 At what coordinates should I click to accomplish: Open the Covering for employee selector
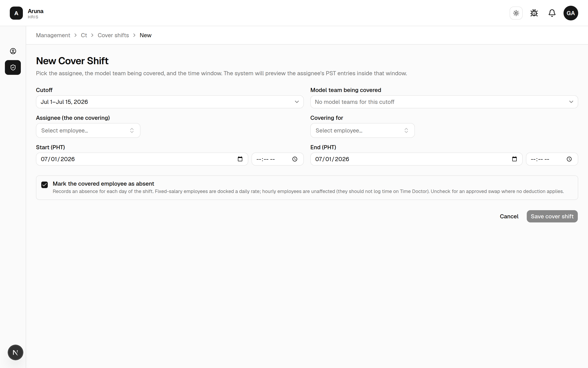click(x=362, y=130)
